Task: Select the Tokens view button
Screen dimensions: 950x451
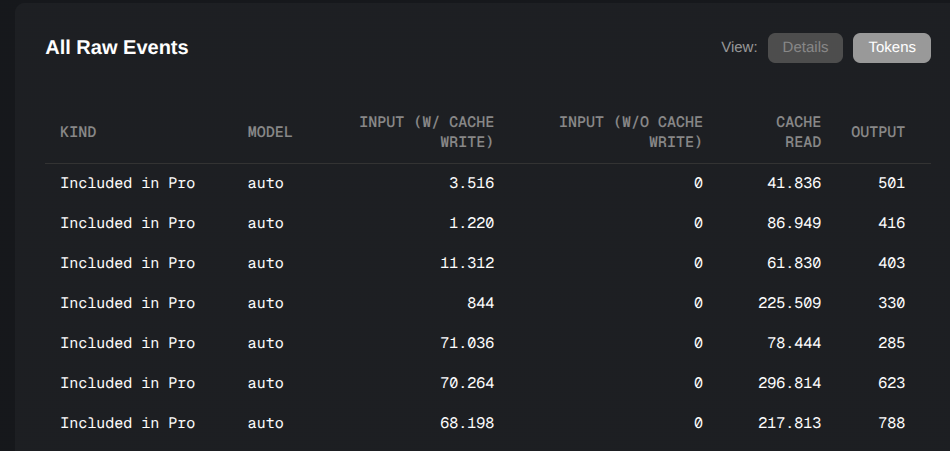Action: (x=892, y=48)
